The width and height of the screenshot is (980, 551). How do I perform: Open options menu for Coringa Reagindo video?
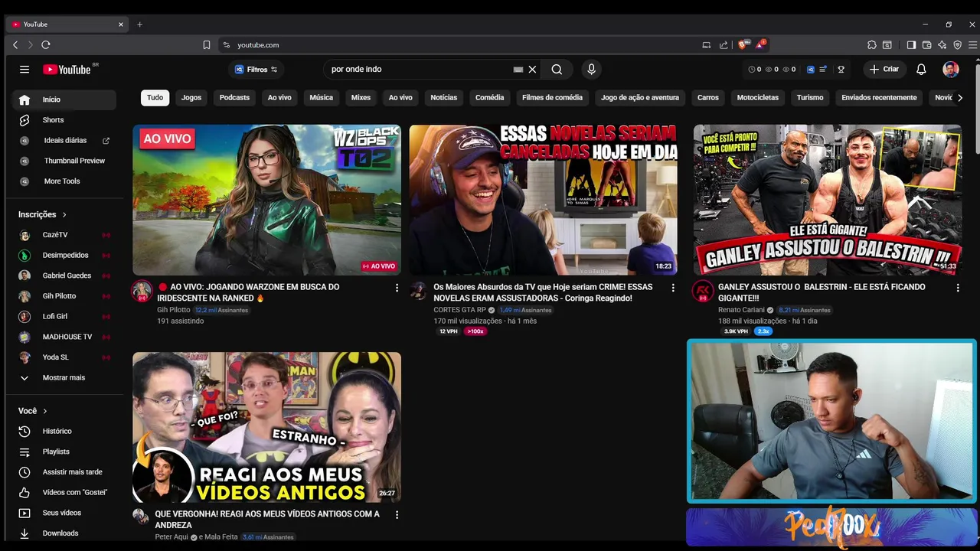click(x=673, y=288)
